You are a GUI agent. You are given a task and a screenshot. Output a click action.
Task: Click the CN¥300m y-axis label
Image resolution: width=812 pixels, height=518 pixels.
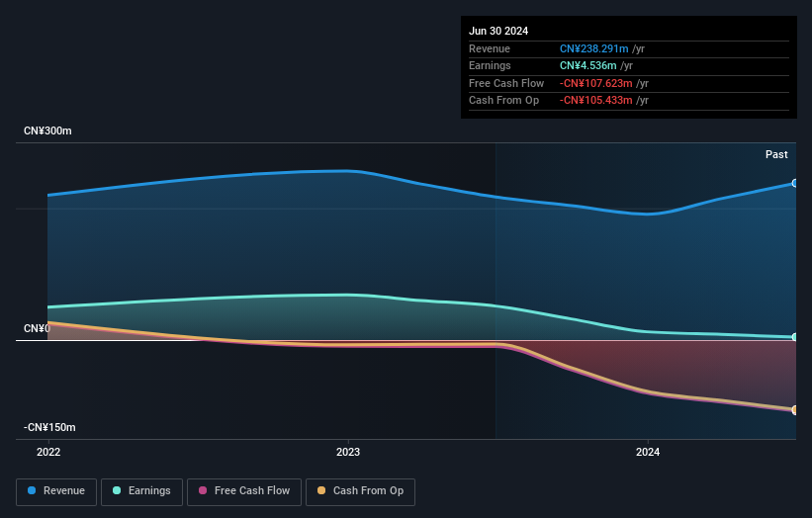click(x=47, y=130)
